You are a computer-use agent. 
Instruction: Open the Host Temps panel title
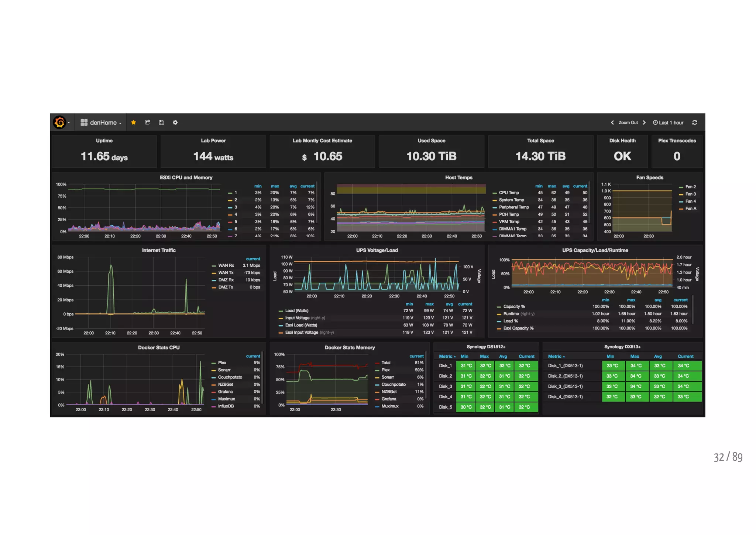(x=458, y=177)
